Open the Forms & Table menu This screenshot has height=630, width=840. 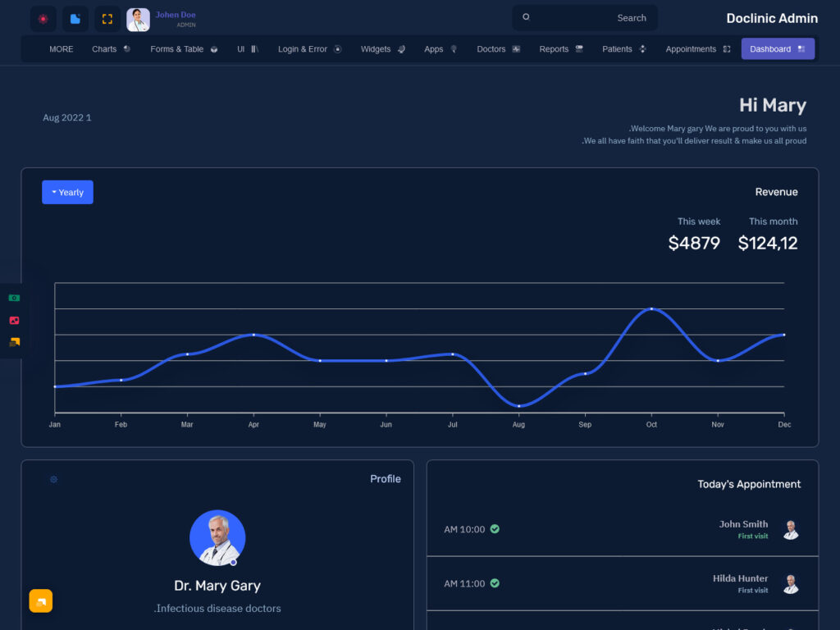click(183, 49)
